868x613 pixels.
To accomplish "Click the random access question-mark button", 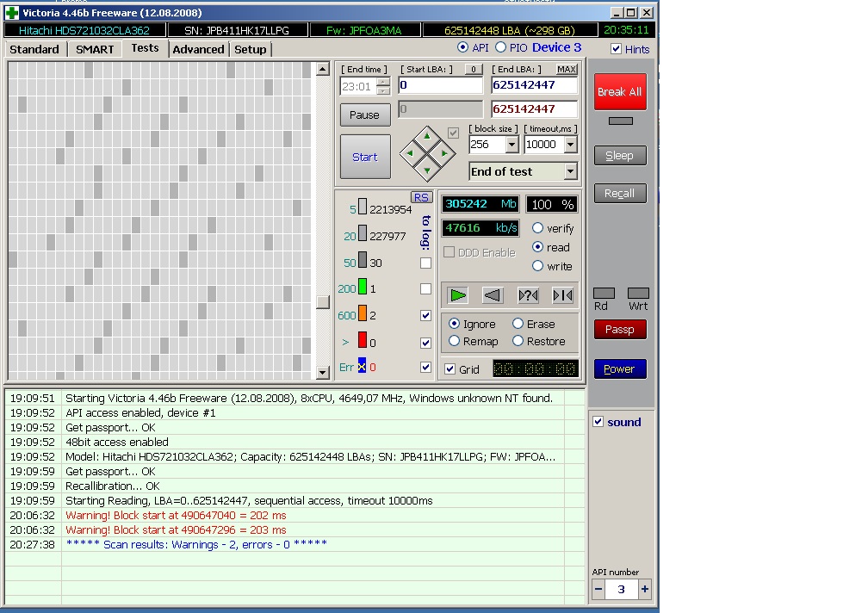I will point(528,295).
